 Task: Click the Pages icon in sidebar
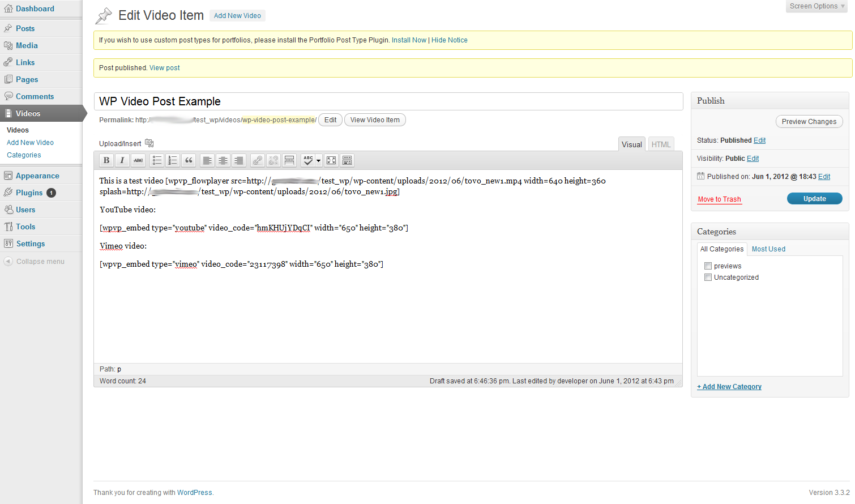pyautogui.click(x=8, y=79)
